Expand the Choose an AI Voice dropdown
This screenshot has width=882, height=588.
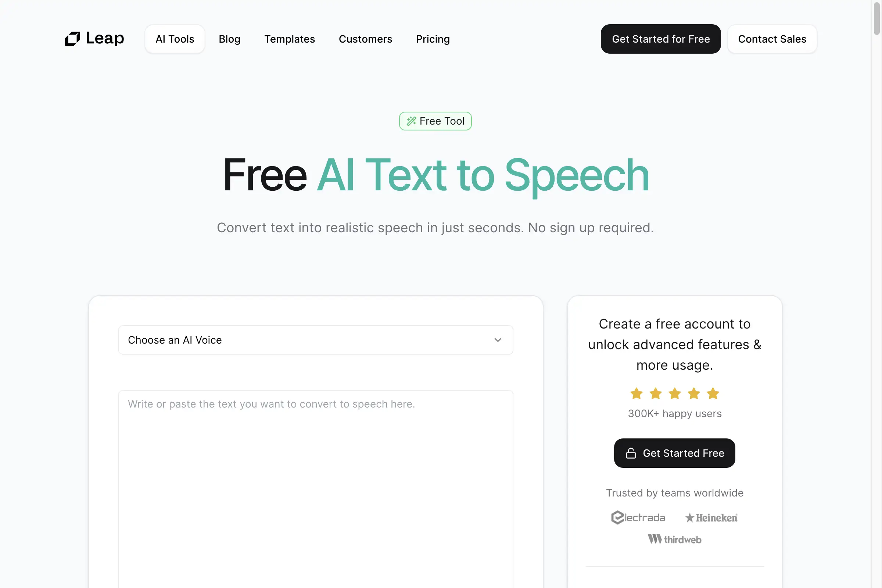pos(316,340)
